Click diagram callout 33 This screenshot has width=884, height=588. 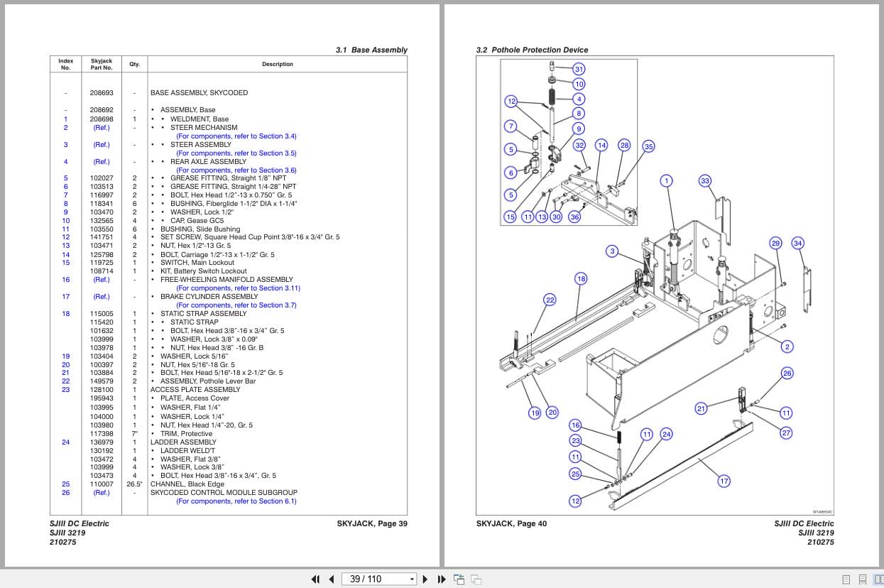pos(705,181)
